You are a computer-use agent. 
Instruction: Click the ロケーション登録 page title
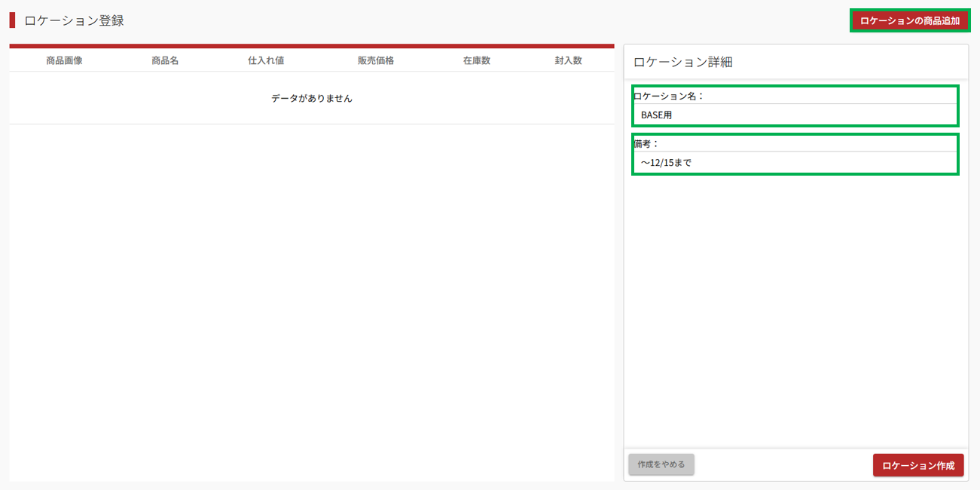pos(74,21)
